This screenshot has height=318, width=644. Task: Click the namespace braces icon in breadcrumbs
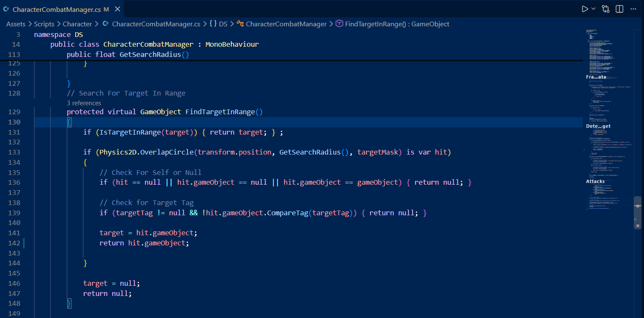coord(213,24)
